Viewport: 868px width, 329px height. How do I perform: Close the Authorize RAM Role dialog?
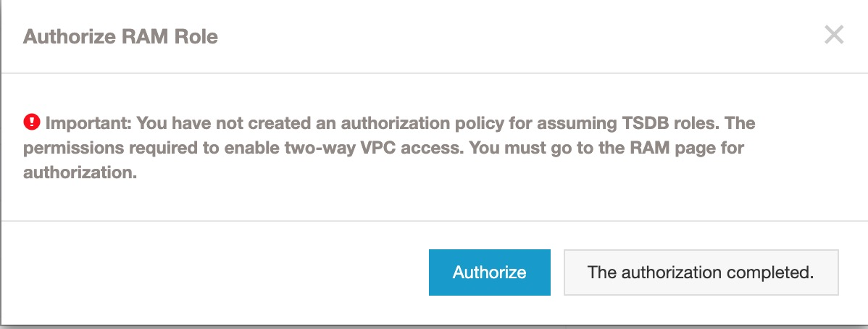(x=834, y=35)
